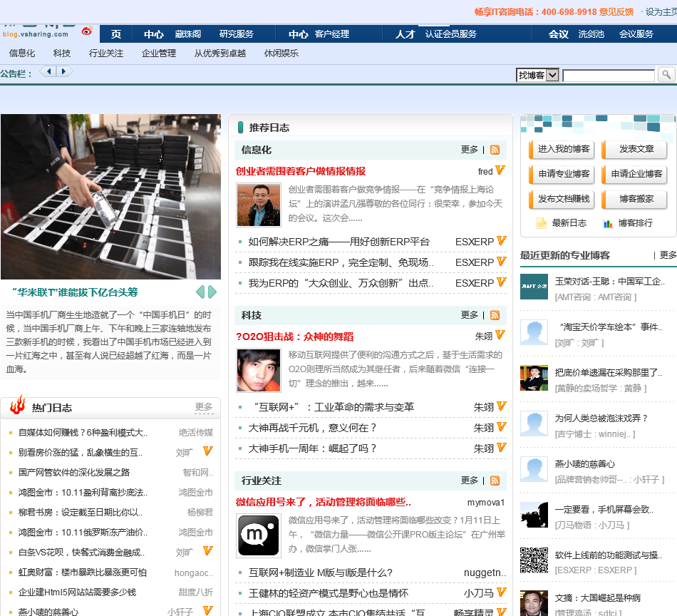Click the 博客排行 bar chart icon
Viewport: 677px width, 616px height.
pos(608,223)
